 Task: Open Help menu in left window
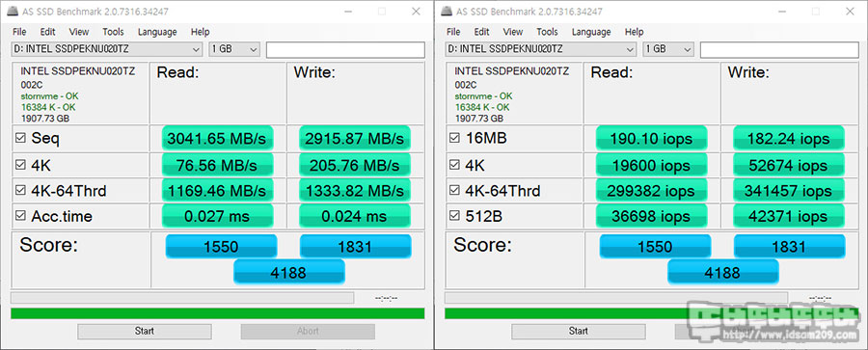coord(200,32)
